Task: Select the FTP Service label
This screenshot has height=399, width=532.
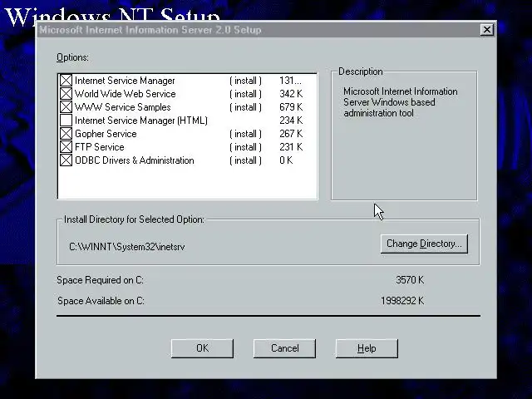Action: coord(100,147)
